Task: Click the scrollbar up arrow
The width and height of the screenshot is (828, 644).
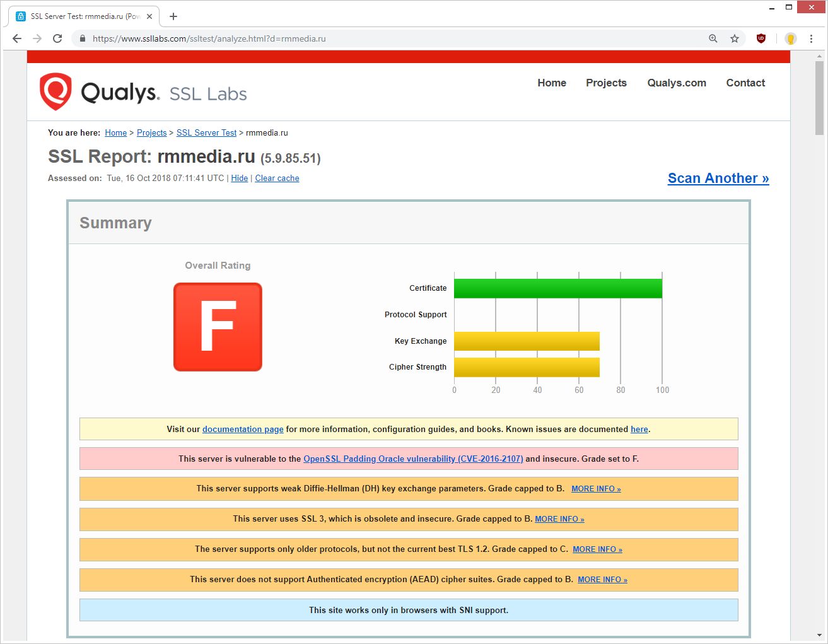Action: click(x=819, y=56)
